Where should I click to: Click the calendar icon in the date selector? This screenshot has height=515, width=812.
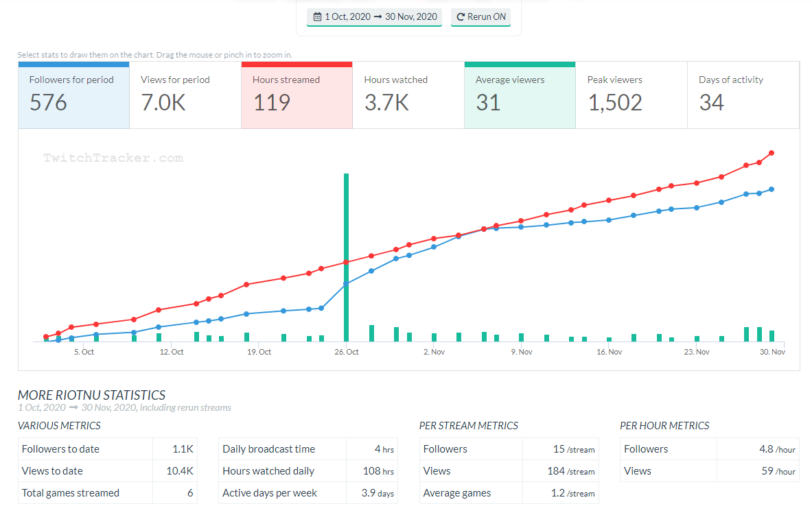click(318, 17)
